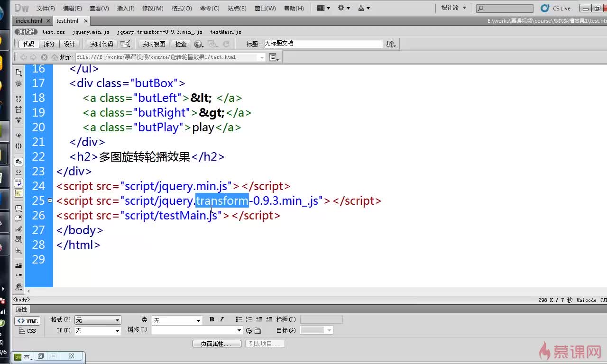Switch to 拆分 split view
Viewport: 607px width, 364px height.
(x=49, y=44)
